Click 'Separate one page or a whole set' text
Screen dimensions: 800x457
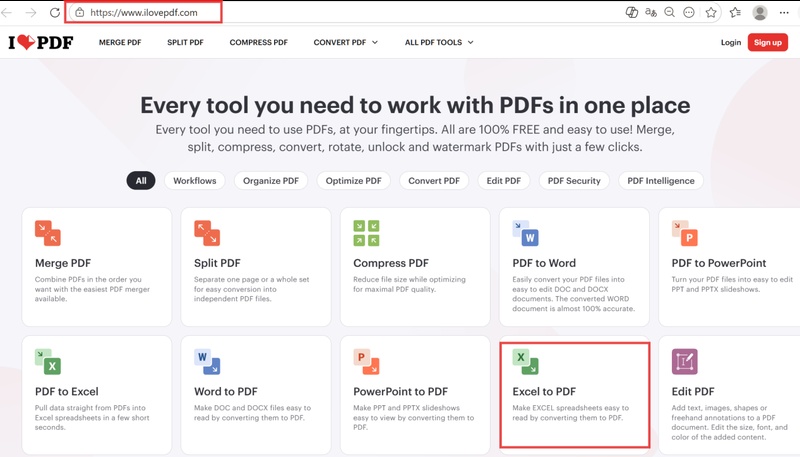[x=252, y=289]
